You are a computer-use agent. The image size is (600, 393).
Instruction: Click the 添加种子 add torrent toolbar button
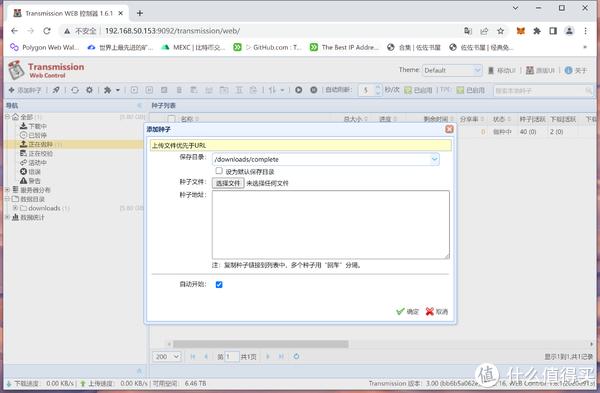click(24, 90)
